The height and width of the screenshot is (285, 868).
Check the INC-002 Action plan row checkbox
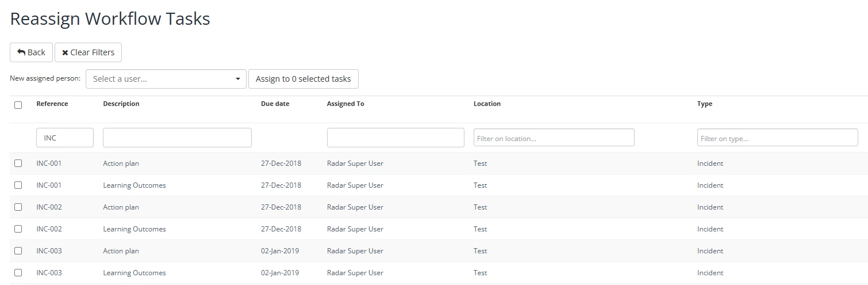tap(18, 207)
